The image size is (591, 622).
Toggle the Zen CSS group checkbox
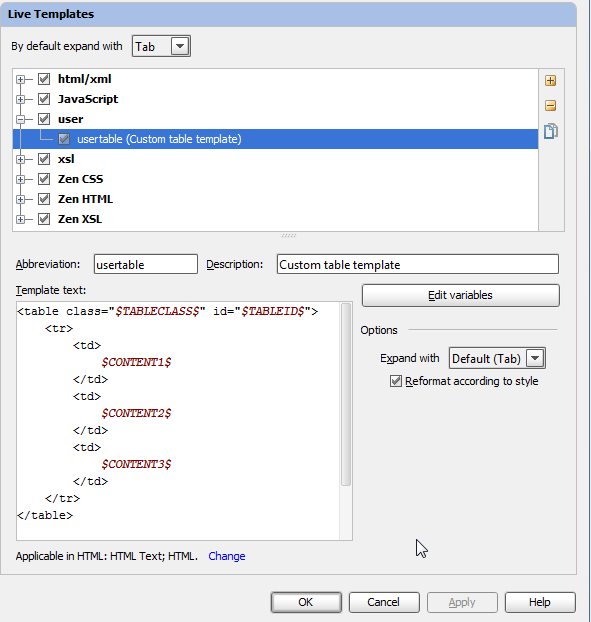tap(44, 179)
